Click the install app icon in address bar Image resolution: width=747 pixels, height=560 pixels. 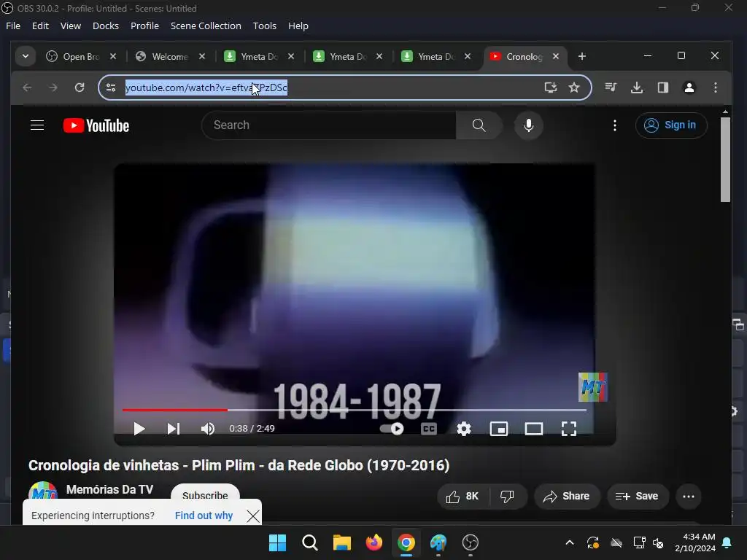coord(551,87)
